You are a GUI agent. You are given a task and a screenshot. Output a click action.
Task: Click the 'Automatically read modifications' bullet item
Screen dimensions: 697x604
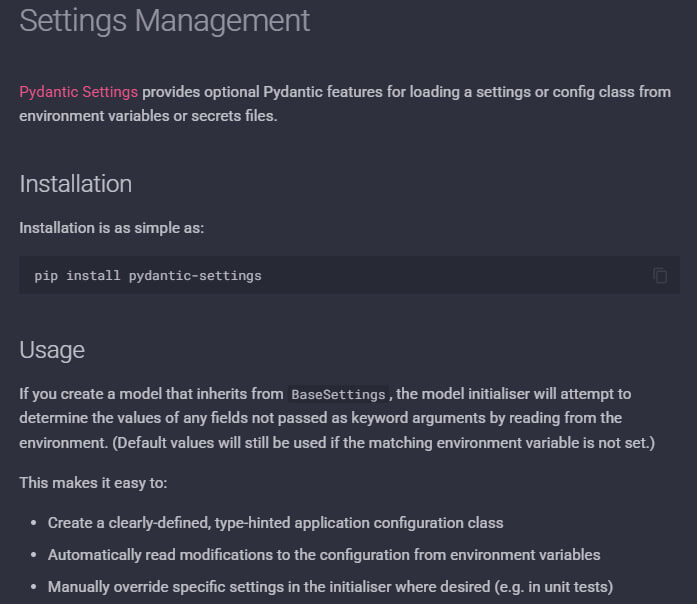[x=324, y=554]
